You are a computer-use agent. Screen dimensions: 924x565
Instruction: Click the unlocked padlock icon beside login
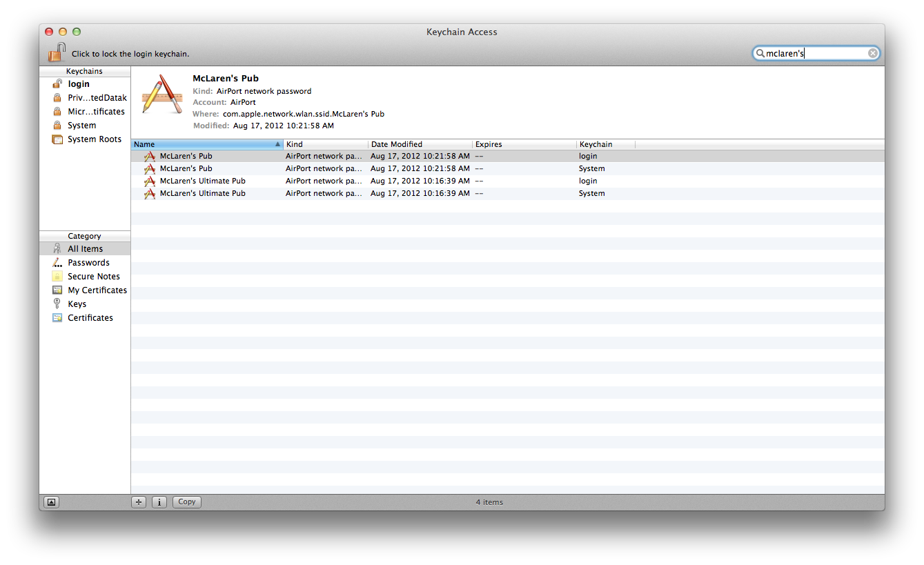[x=57, y=84]
